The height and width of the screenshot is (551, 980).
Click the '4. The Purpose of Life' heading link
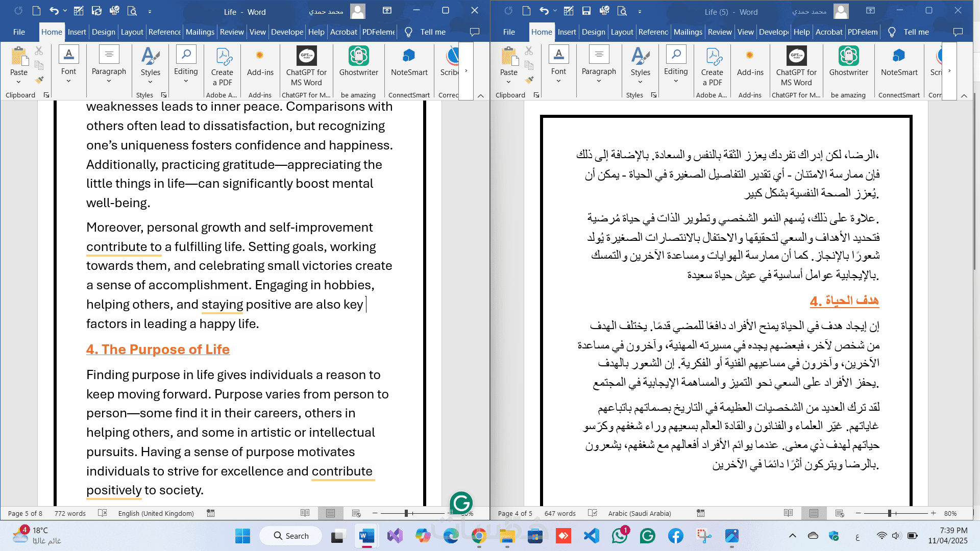[158, 349]
